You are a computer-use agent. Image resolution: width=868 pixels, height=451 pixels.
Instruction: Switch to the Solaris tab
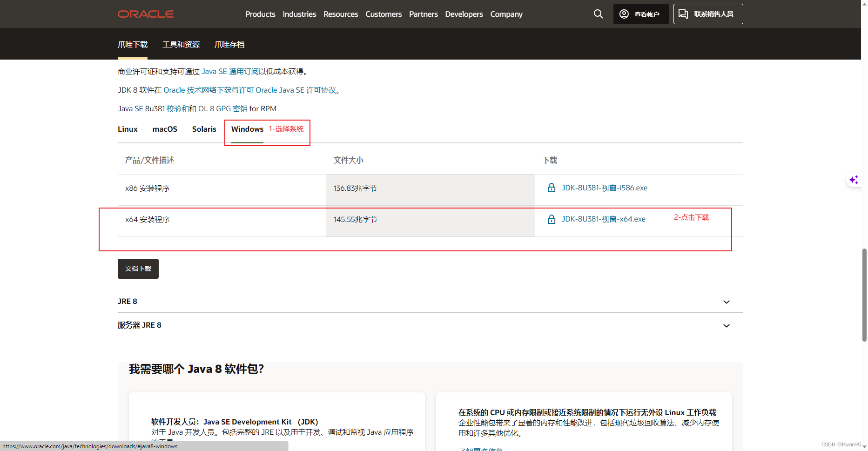click(x=204, y=129)
